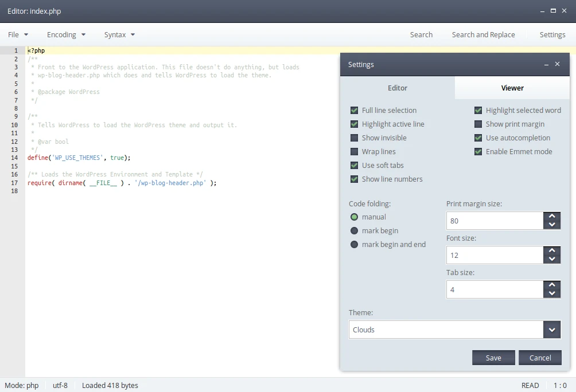Enable the Wrap lines checkbox
576x392 pixels.
pyautogui.click(x=354, y=151)
